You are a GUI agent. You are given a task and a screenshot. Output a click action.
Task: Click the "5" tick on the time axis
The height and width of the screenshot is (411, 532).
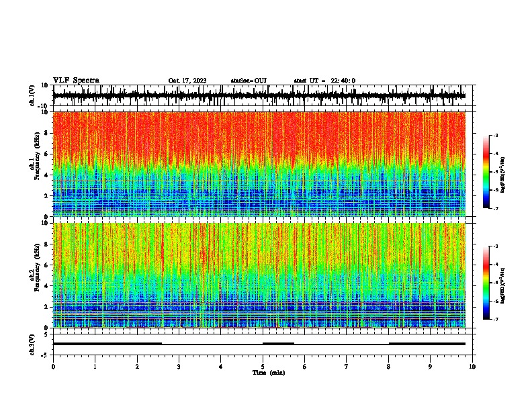click(263, 367)
